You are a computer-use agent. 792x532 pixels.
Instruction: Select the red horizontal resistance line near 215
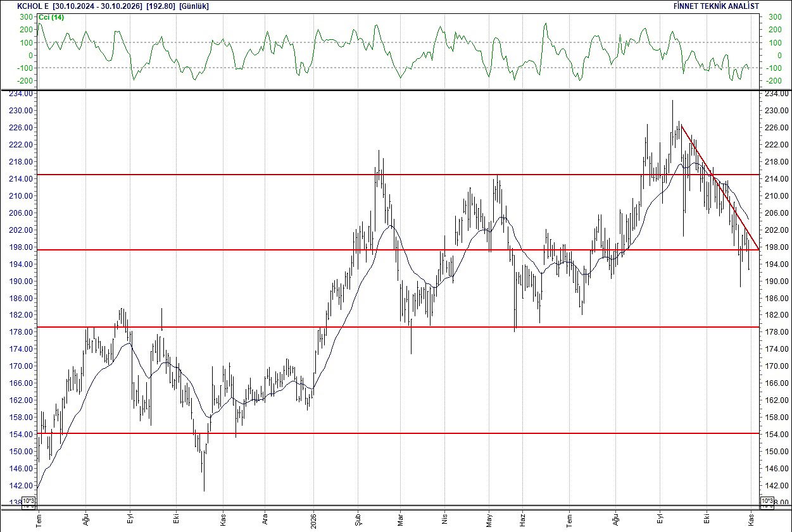pos(398,174)
